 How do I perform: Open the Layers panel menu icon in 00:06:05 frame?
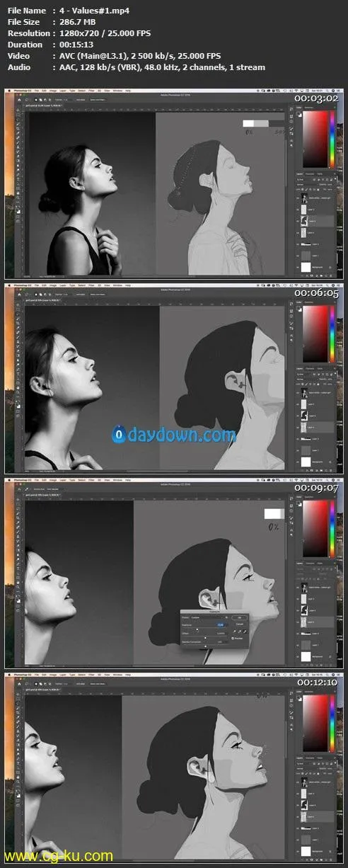click(335, 368)
